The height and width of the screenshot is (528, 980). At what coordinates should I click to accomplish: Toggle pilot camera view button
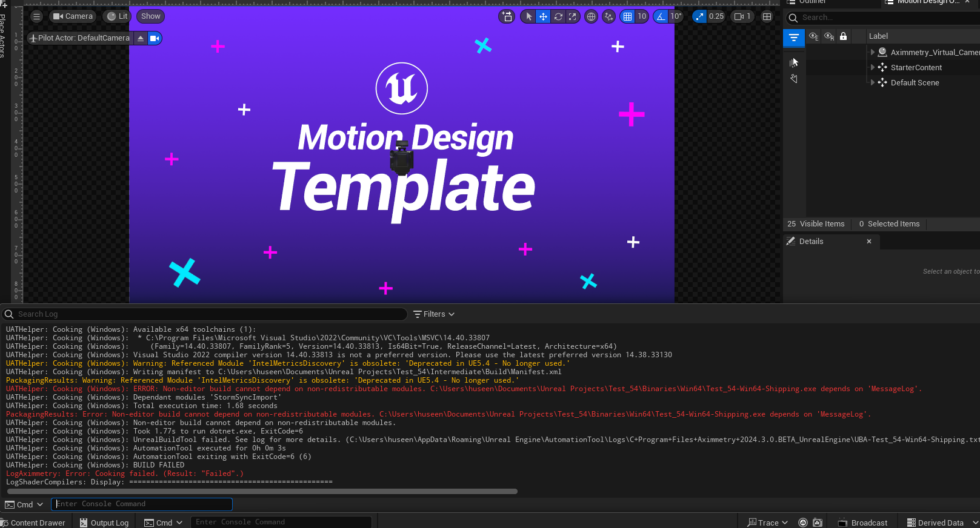coord(155,38)
